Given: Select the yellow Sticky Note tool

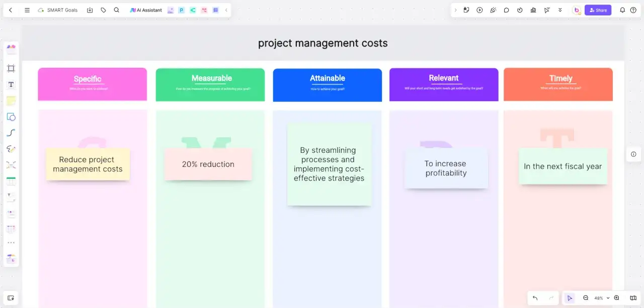Looking at the screenshot, I should 11,100.
